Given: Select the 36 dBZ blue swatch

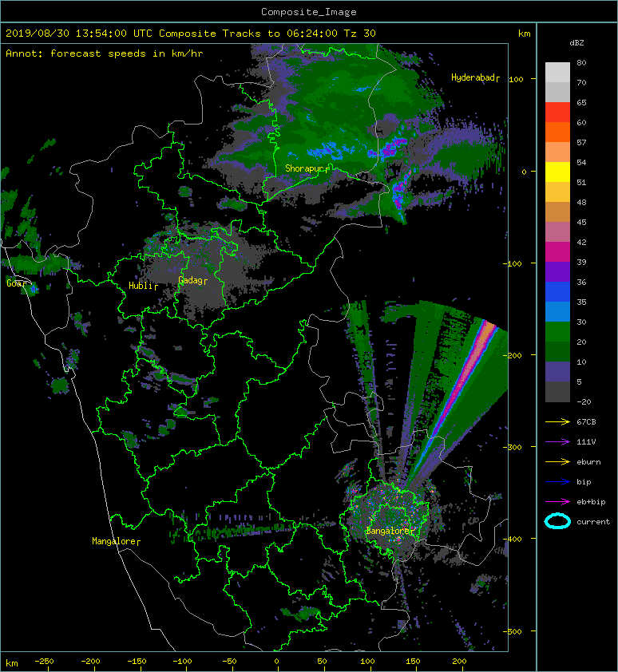Looking at the screenshot, I should 557,291.
